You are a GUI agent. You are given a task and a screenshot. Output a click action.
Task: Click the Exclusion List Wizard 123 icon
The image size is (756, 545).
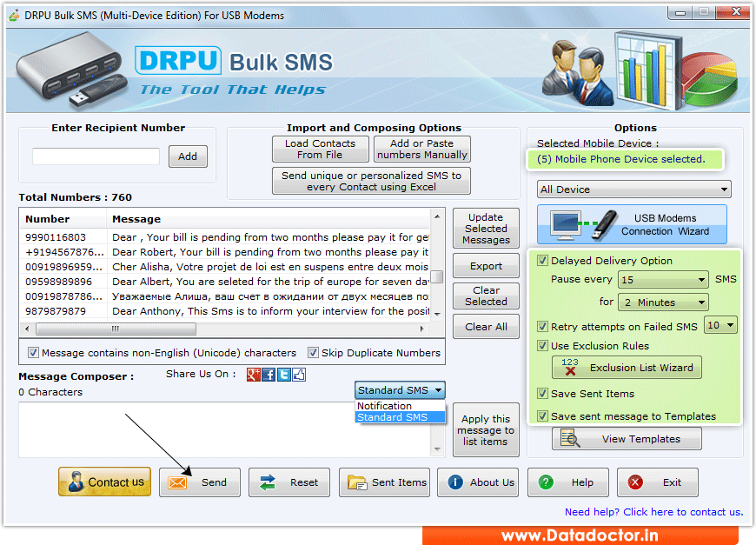[x=569, y=367]
